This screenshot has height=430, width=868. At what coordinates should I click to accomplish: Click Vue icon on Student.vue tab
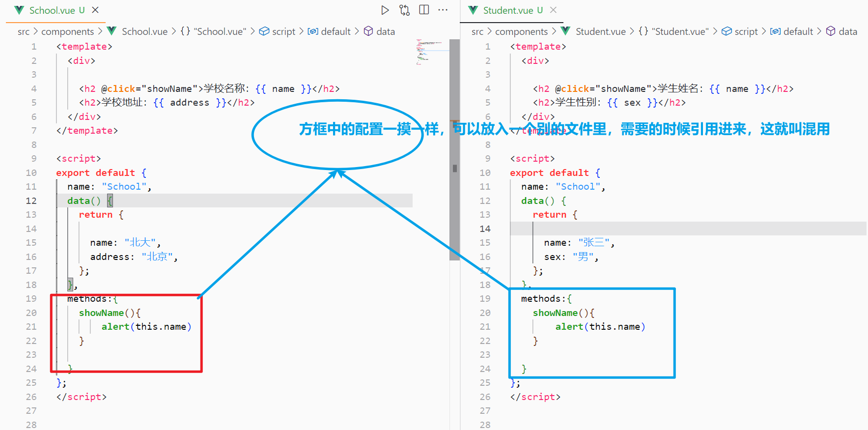click(x=473, y=10)
